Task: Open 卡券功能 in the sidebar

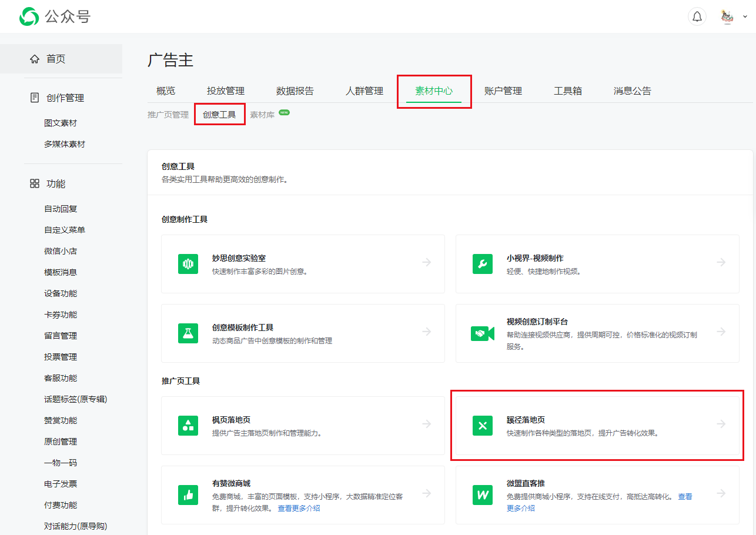Action: click(61, 315)
